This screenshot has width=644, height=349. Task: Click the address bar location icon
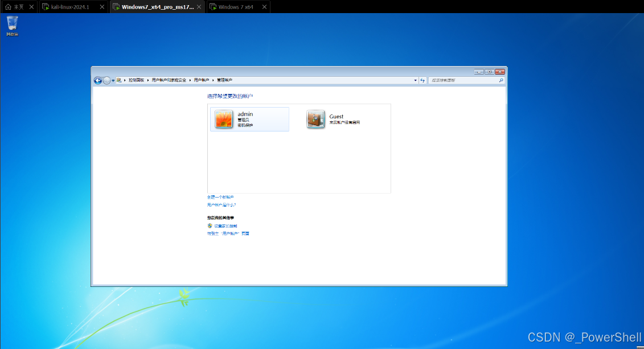click(119, 80)
